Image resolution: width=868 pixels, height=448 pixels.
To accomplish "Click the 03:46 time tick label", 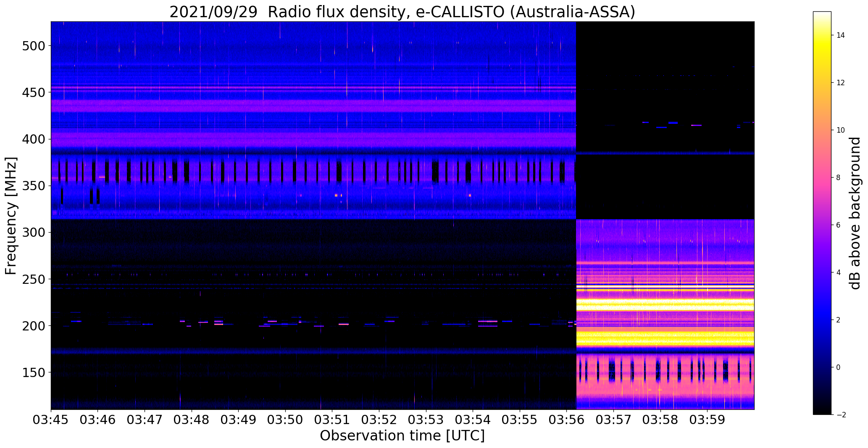I will pos(98,420).
